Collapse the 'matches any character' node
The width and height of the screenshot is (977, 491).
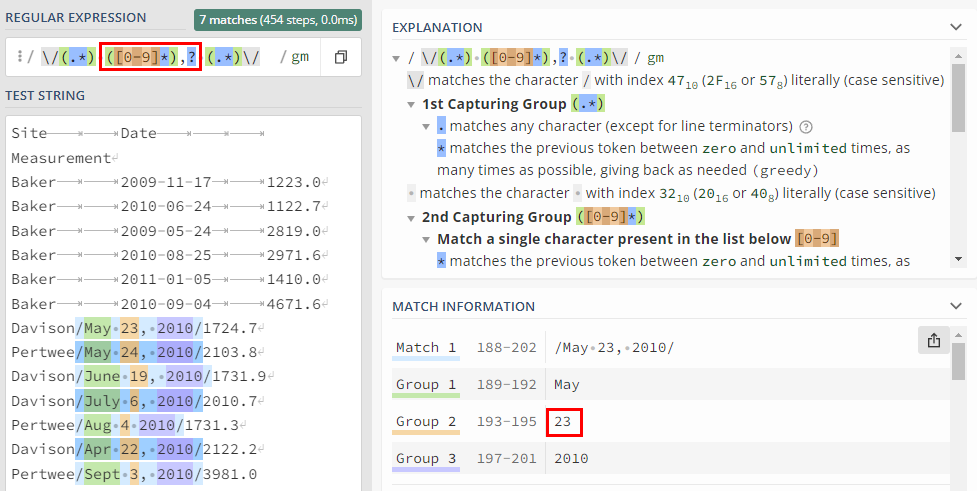(427, 126)
